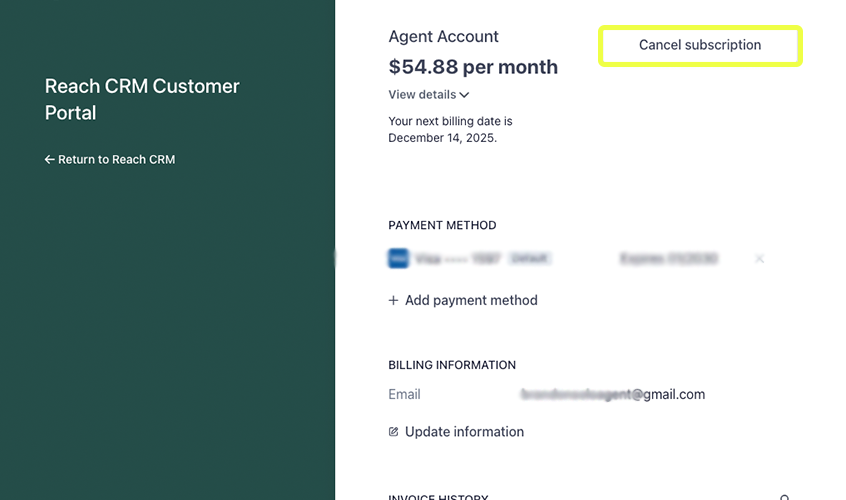Click the pencil edit icon near Update information

[393, 432]
